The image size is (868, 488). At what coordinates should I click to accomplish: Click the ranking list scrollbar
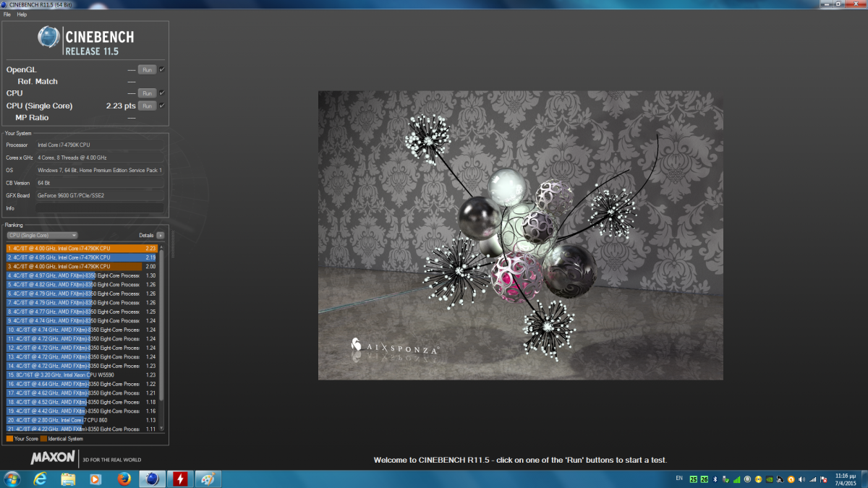pyautogui.click(x=162, y=325)
